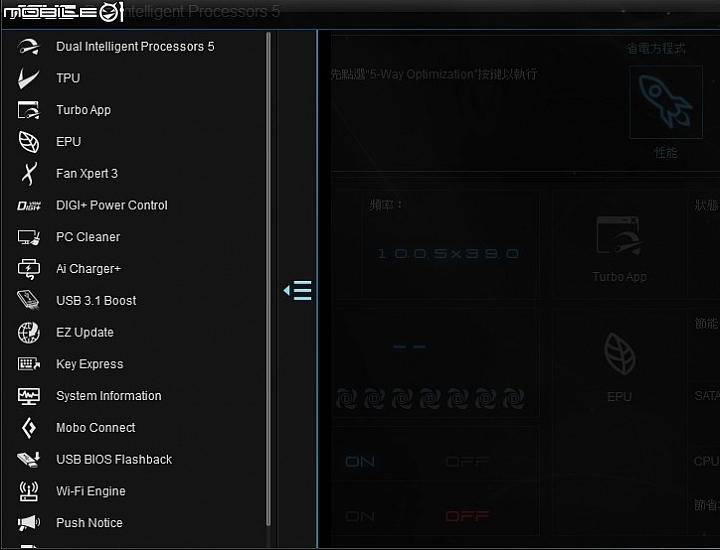Click the PC Cleaner monitor-brush icon

(x=28, y=237)
